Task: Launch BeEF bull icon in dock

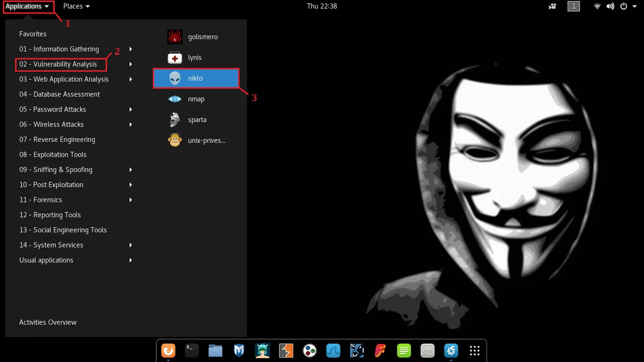Action: point(357,350)
